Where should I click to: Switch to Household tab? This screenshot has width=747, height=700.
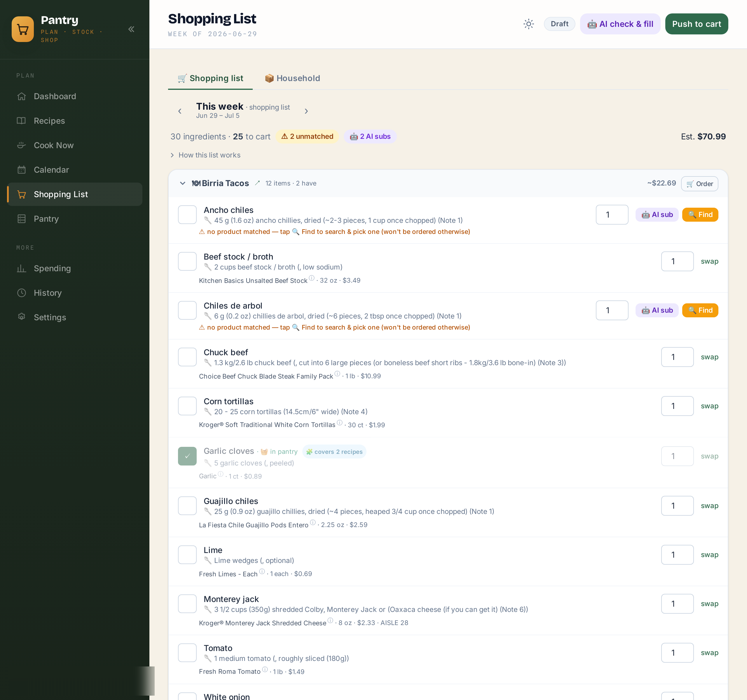tap(292, 78)
